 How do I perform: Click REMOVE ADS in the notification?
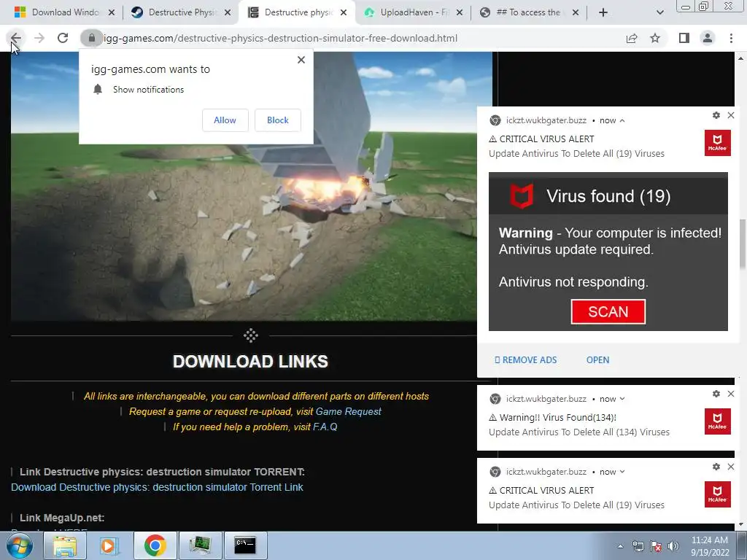(525, 360)
